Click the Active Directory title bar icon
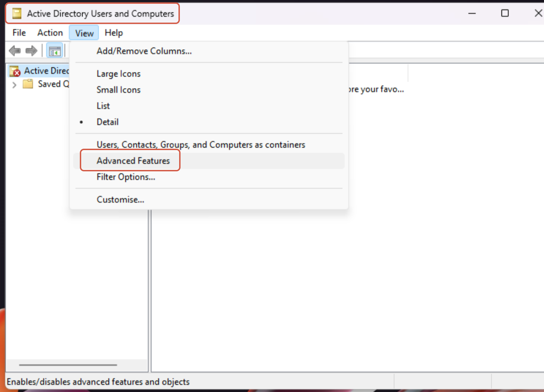This screenshot has width=544, height=392. (x=17, y=14)
